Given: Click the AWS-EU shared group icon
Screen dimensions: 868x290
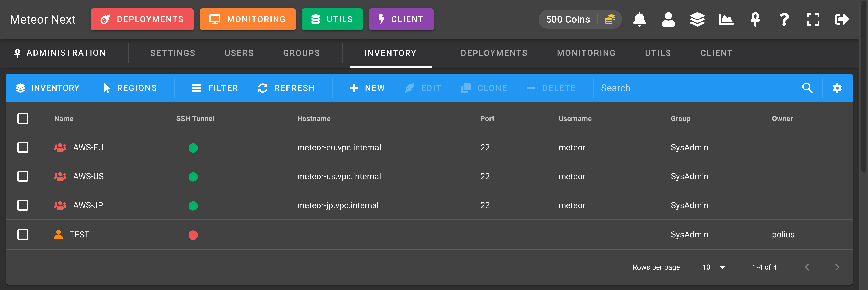Looking at the screenshot, I should coord(60,147).
